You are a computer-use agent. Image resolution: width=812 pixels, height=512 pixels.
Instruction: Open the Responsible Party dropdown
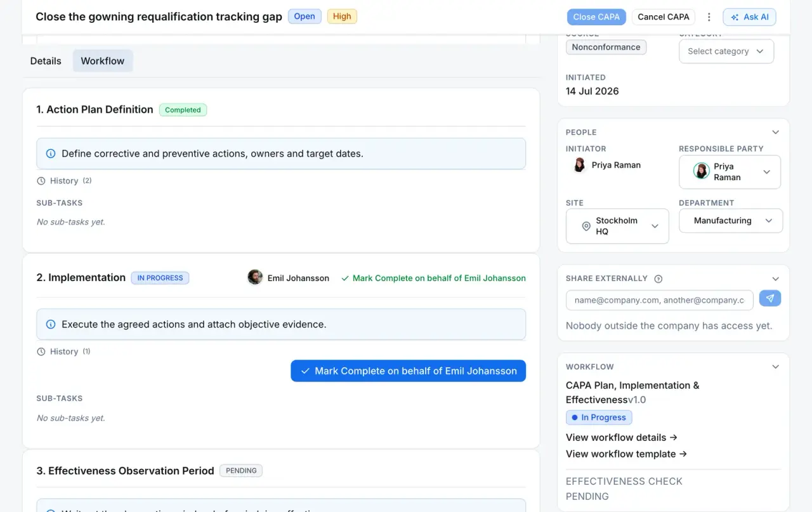[x=730, y=172]
